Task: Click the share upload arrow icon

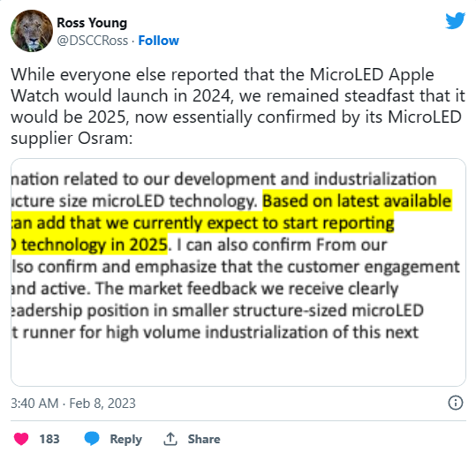Action: click(170, 439)
